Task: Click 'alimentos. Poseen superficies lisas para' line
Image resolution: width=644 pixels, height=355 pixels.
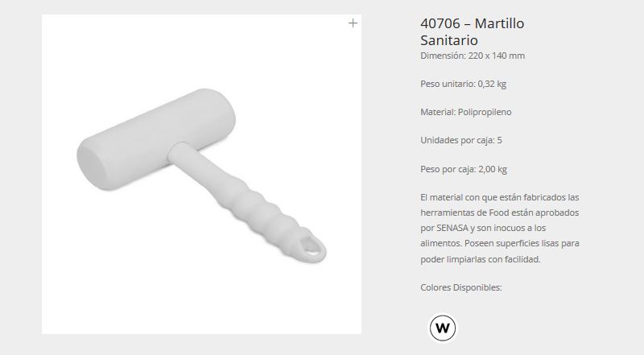Action: click(499, 243)
